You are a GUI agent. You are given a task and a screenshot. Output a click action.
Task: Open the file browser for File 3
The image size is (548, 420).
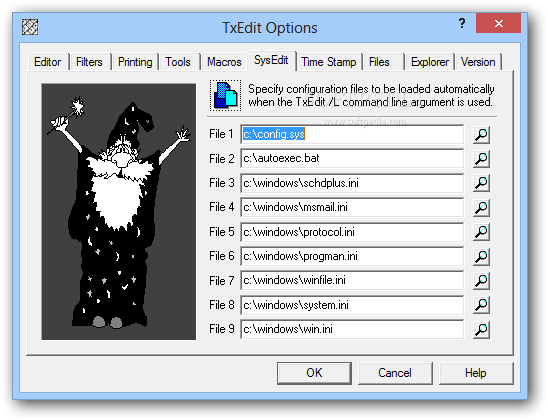click(481, 183)
